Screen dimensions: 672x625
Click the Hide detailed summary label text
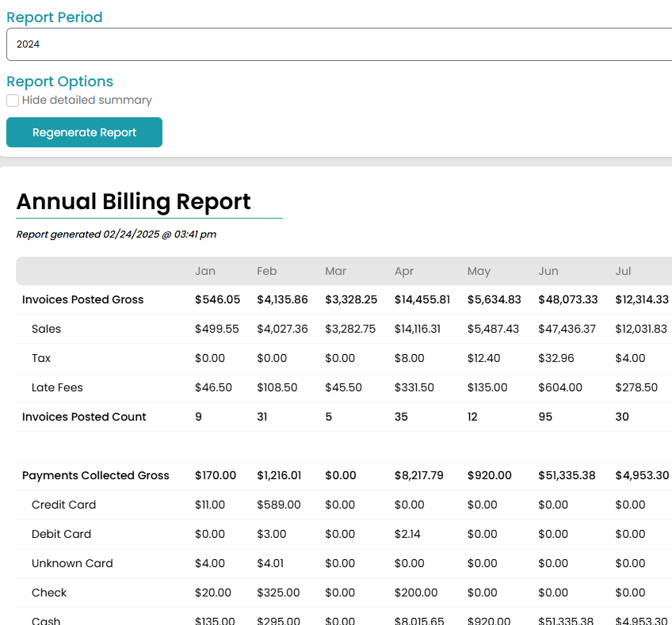click(87, 101)
